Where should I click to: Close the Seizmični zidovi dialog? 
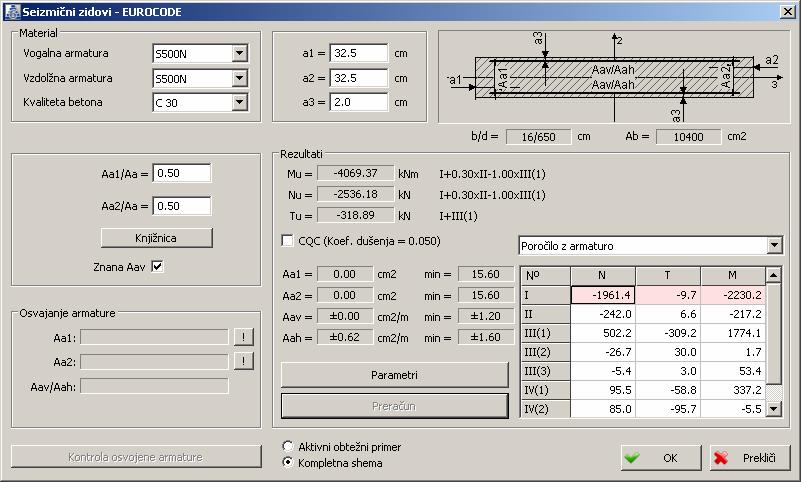coord(787,12)
